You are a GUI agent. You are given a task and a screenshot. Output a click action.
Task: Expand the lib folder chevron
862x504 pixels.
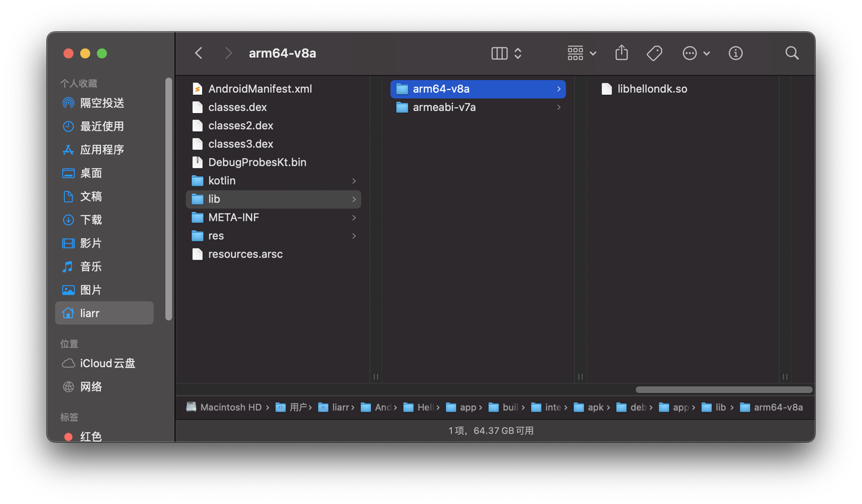[354, 199]
